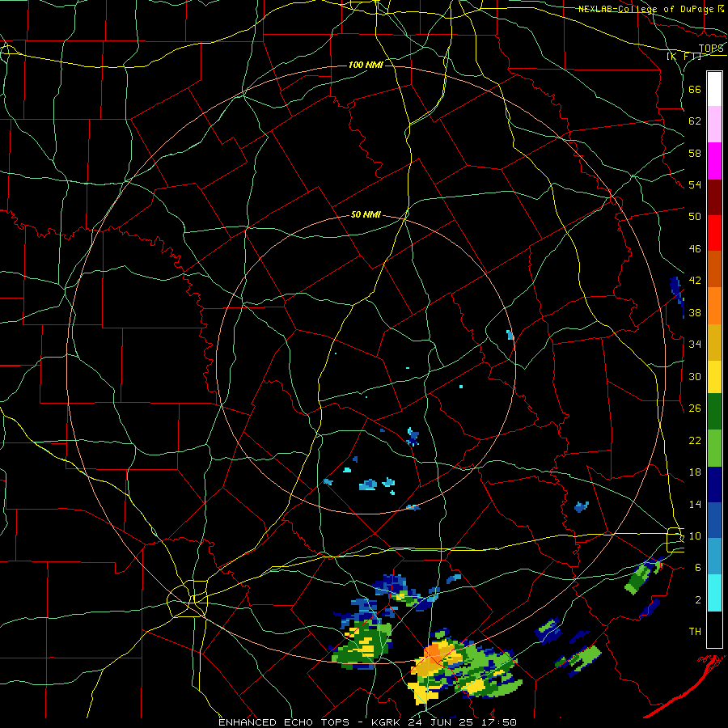Click the 14 value on the scale
Screen dimensions: 728x728
695,504
